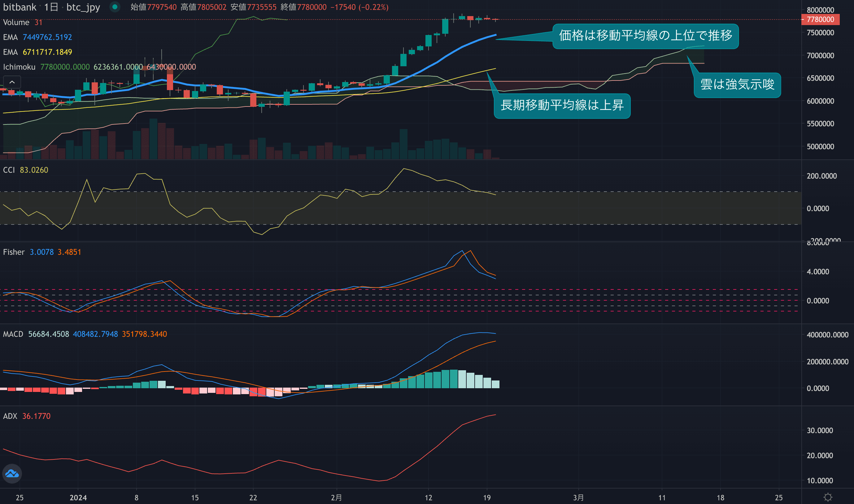854x504 pixels.
Task: Click the ADX indicator label
Action: click(10, 416)
